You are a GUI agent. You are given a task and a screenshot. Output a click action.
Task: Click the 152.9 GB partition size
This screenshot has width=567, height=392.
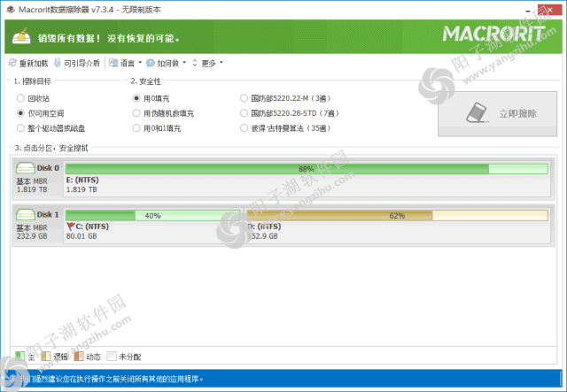pos(263,236)
